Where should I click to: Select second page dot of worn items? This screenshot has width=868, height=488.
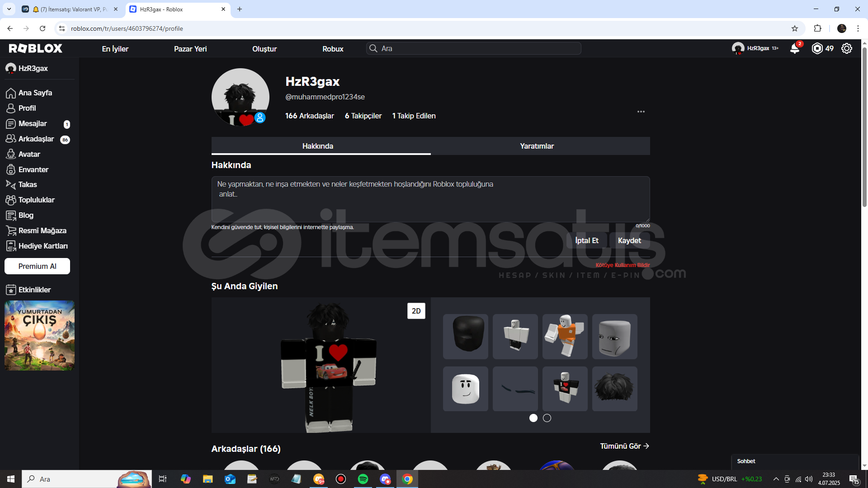point(547,418)
